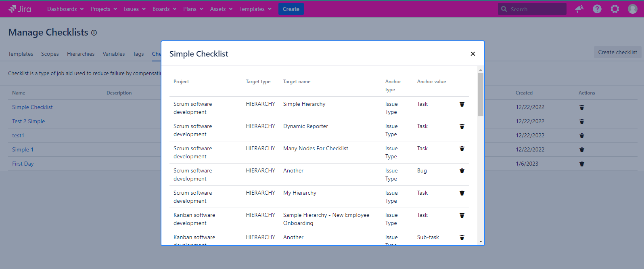Click the Manage Checklists info icon
This screenshot has height=269, width=644.
coord(94,33)
